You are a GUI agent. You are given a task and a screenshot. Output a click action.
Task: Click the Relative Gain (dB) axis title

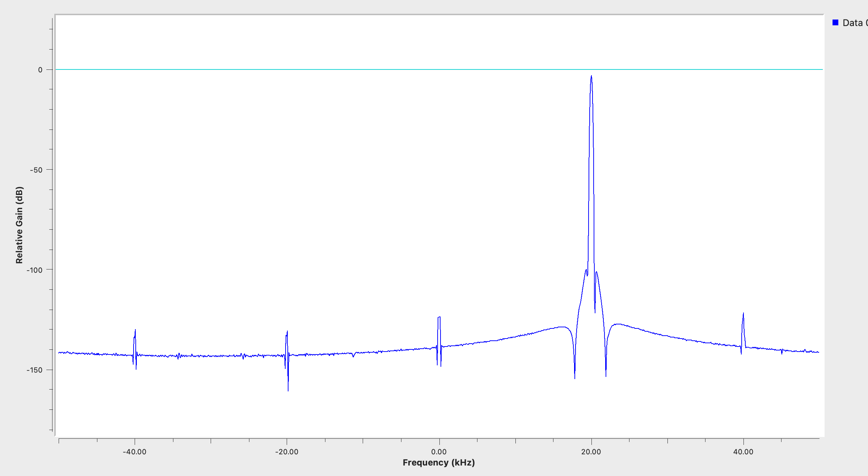(x=19, y=225)
